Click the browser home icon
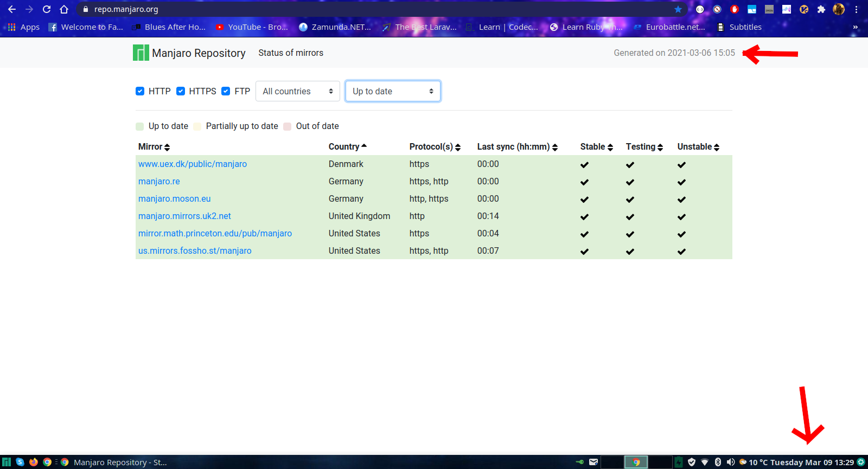 (x=64, y=9)
